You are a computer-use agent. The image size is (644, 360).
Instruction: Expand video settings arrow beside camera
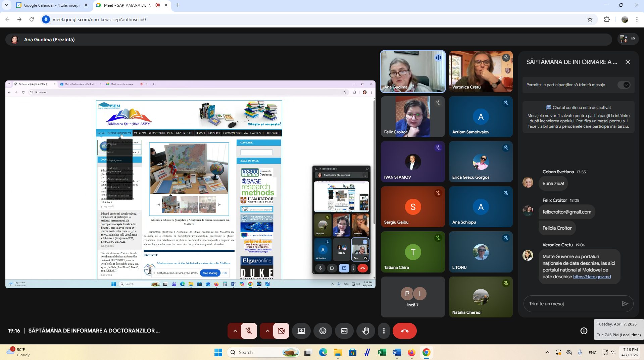(267, 331)
